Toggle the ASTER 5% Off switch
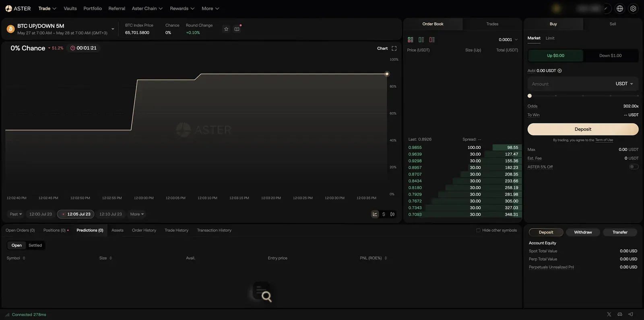 634,167
